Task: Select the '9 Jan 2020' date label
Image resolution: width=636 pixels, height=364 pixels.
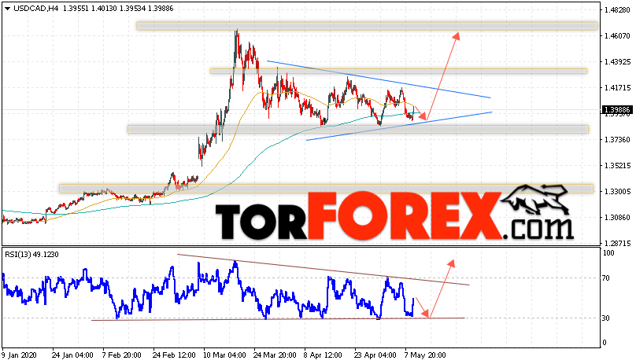Action: 20,355
